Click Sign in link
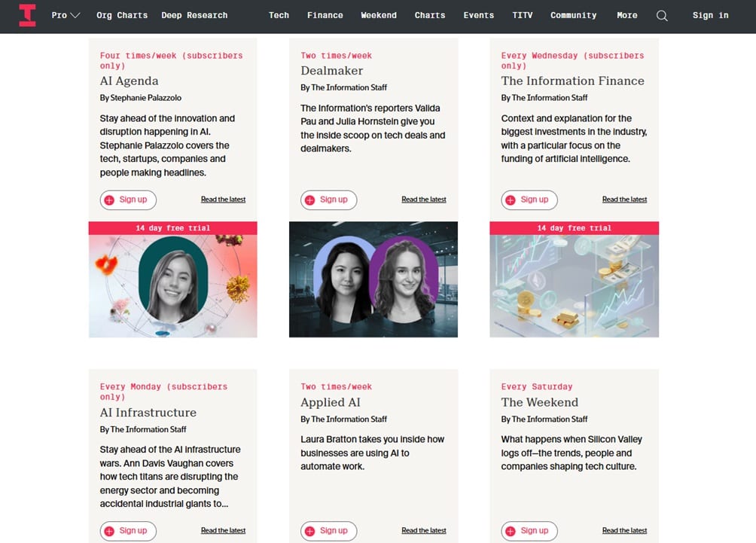The image size is (756, 543). point(710,15)
